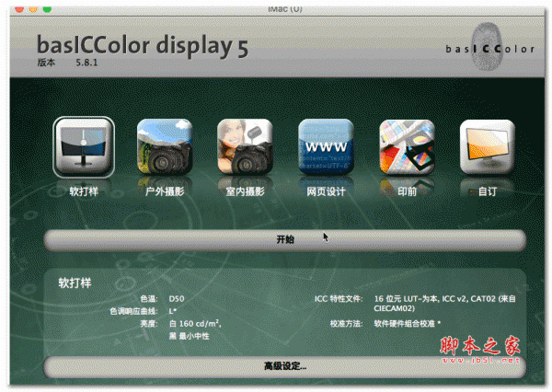This screenshot has width=552, height=392.
Task: Choose the 自订 custom monitor icon
Action: [x=488, y=147]
